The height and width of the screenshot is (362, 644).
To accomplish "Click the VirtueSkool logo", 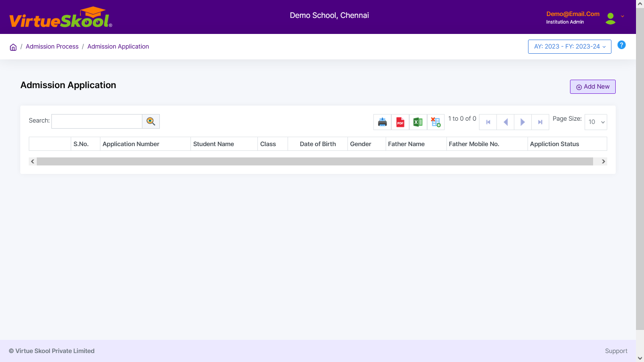I will [60, 17].
